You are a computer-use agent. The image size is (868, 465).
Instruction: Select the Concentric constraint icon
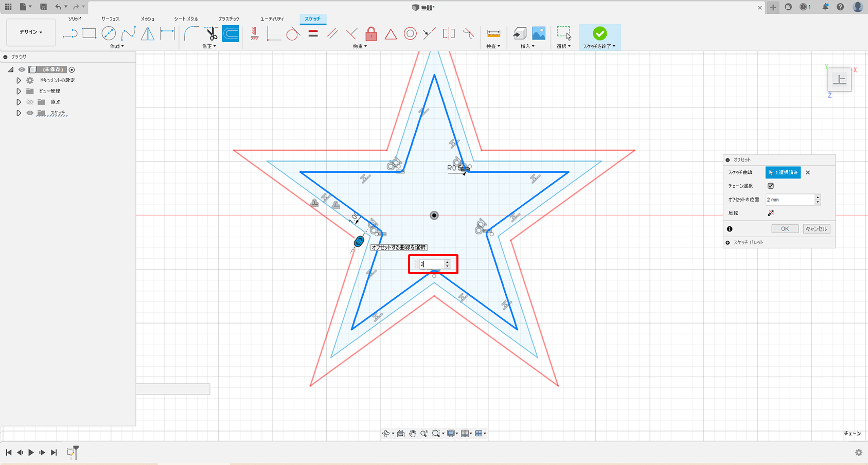pyautogui.click(x=410, y=34)
